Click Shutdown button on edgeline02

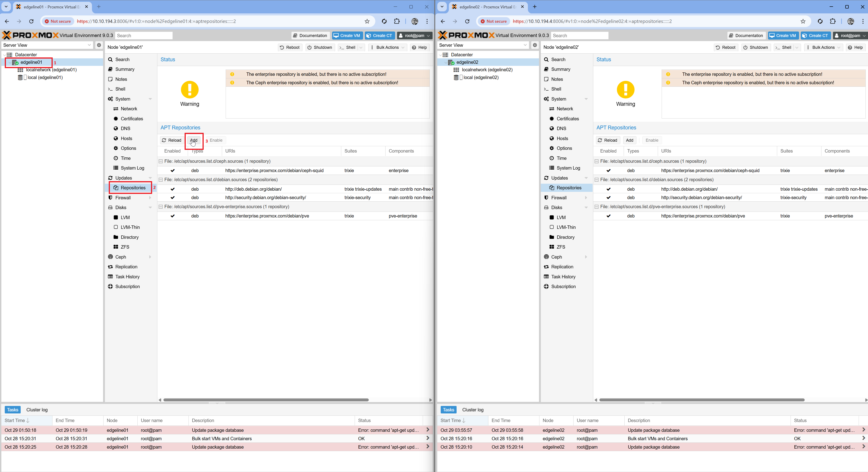coord(756,47)
